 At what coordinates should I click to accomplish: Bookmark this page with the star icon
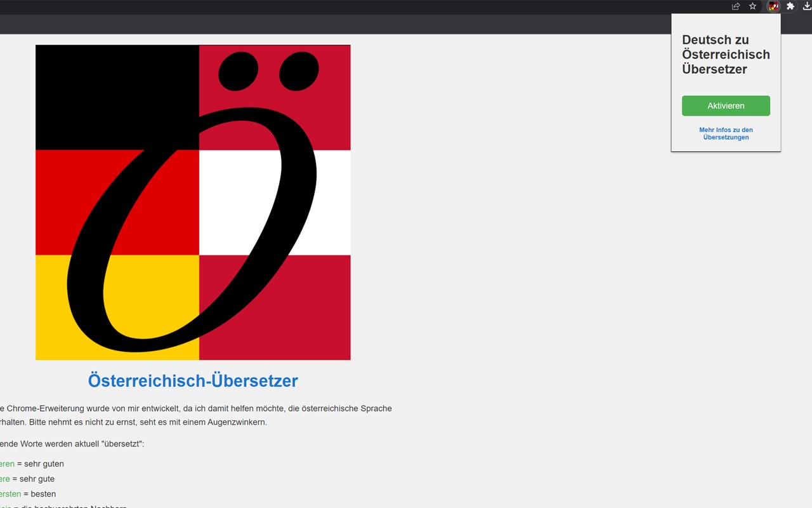click(753, 6)
